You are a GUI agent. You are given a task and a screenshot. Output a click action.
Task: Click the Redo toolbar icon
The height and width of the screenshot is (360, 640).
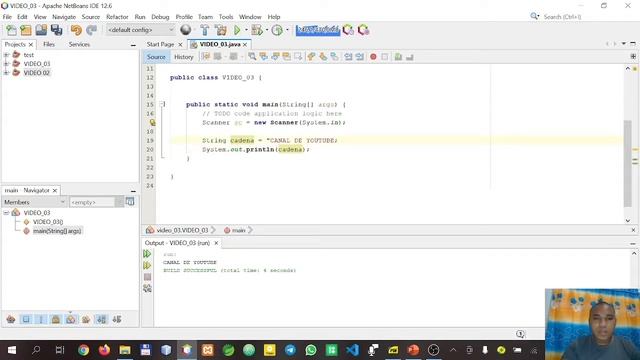[x=91, y=30]
